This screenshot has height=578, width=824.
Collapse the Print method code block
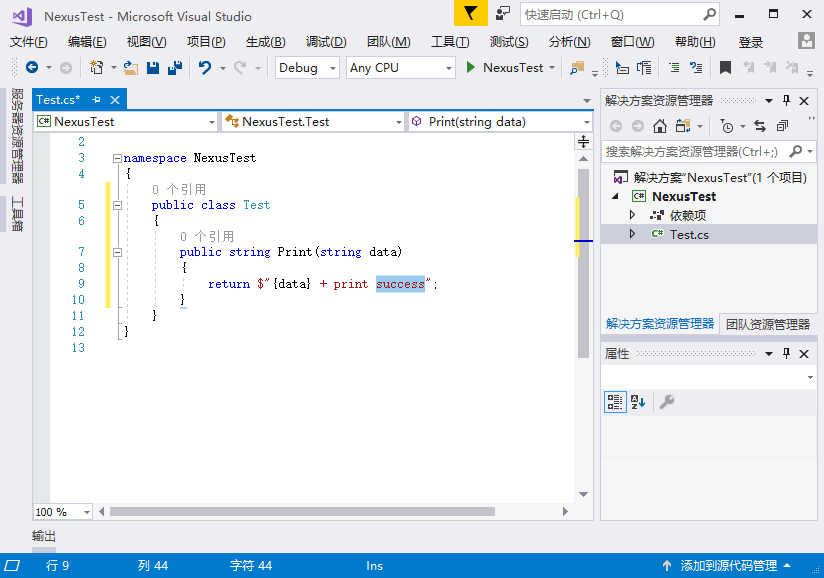pyautogui.click(x=117, y=252)
